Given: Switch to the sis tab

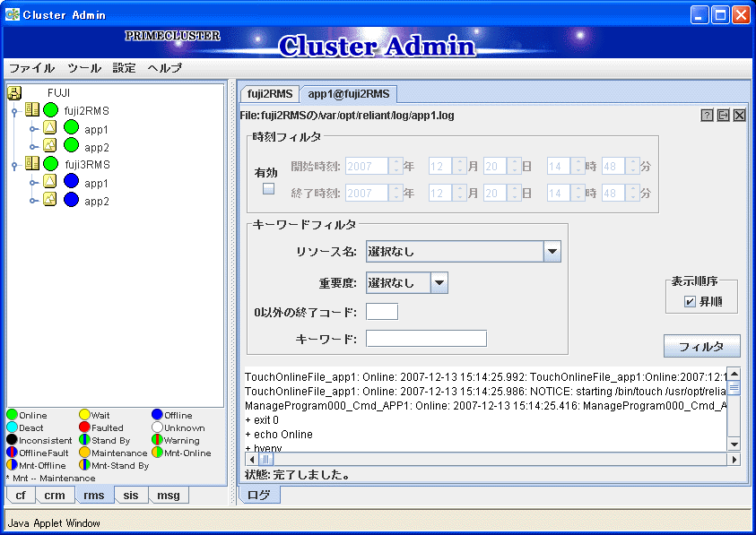Looking at the screenshot, I should coord(131,495).
